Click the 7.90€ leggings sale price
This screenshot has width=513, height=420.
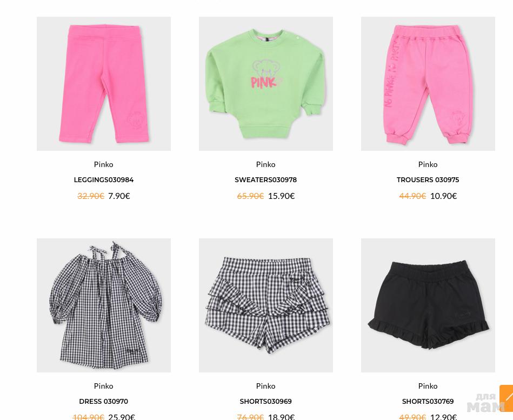[x=119, y=196]
